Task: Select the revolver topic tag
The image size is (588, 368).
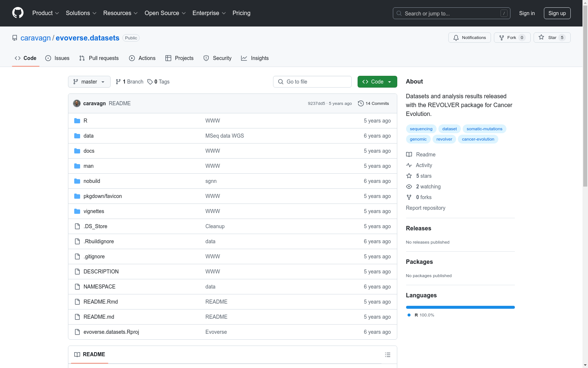Action: pos(444,139)
